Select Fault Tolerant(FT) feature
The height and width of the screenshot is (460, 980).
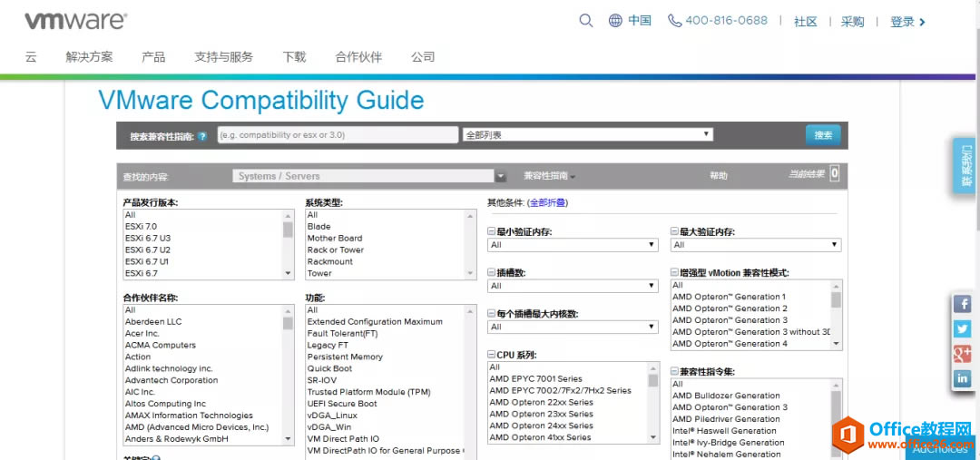click(342, 333)
